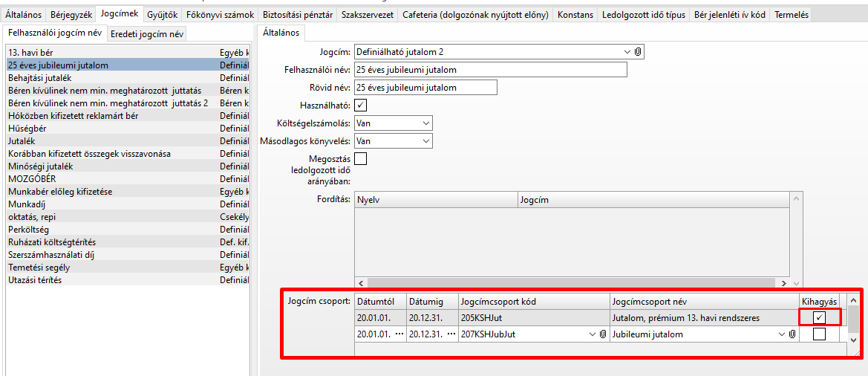The image size is (868, 376).
Task: Enable Megosztás ledolgozott idő arányában checkbox
Action: pos(360,158)
